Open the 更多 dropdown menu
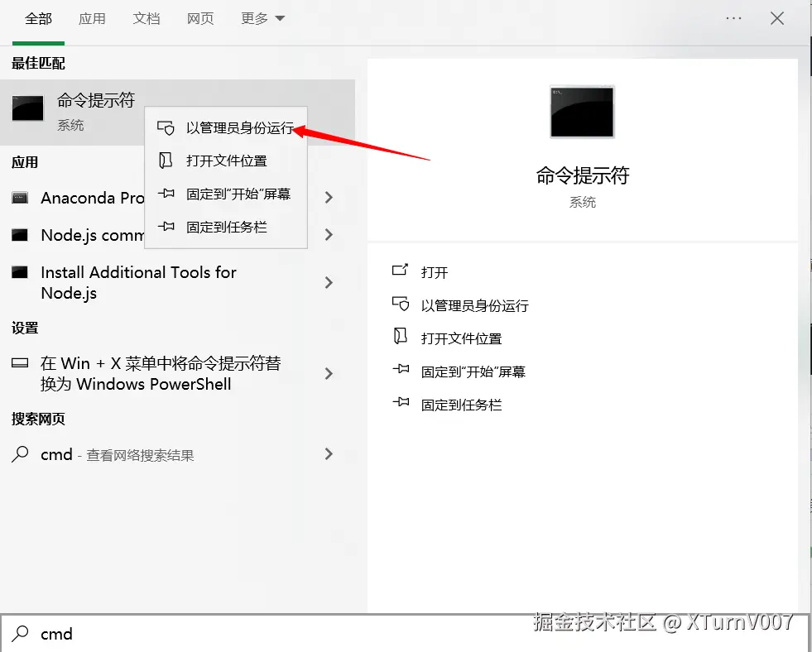 pos(262,18)
